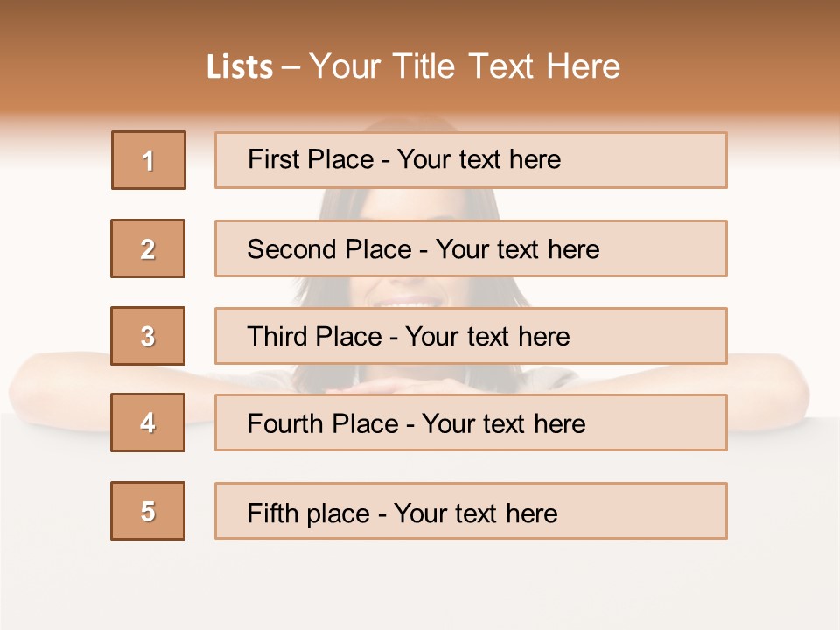This screenshot has width=840, height=630.
Task: Click the Second Place text box
Action: [471, 248]
